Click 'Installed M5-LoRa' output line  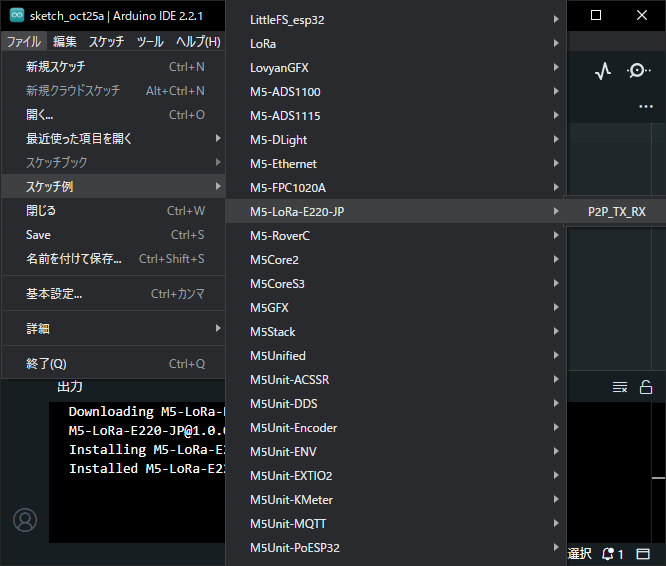tap(147, 468)
